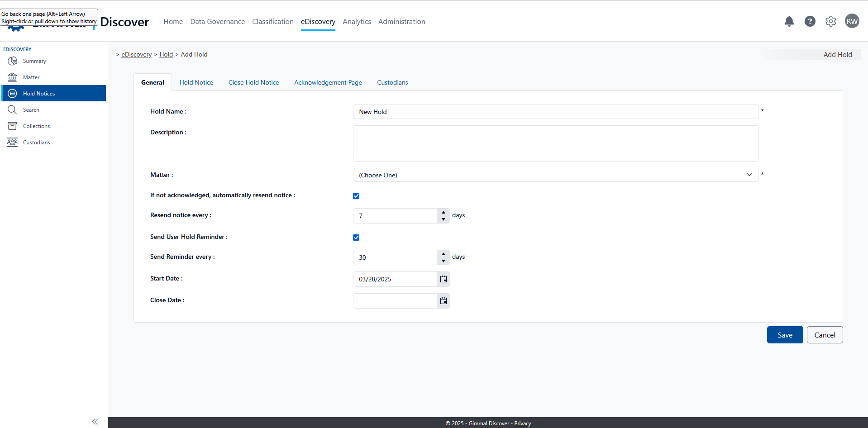Screen dimensions: 868x428
Task: Save the new hold
Action: coord(785,335)
